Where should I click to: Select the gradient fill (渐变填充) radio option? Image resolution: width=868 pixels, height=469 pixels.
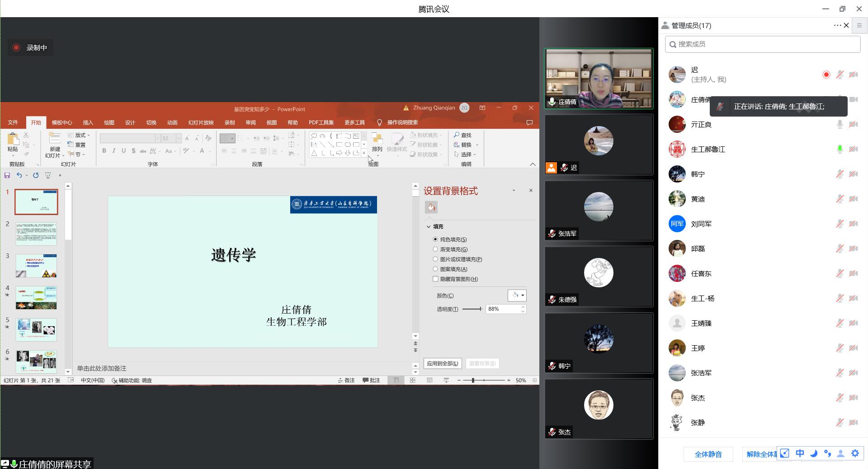[435, 249]
